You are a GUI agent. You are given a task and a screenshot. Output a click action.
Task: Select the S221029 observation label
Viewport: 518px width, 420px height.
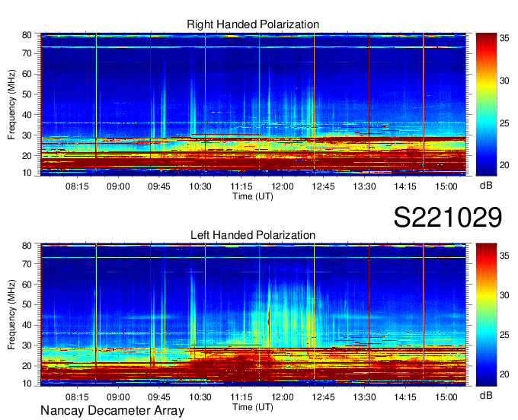[448, 218]
